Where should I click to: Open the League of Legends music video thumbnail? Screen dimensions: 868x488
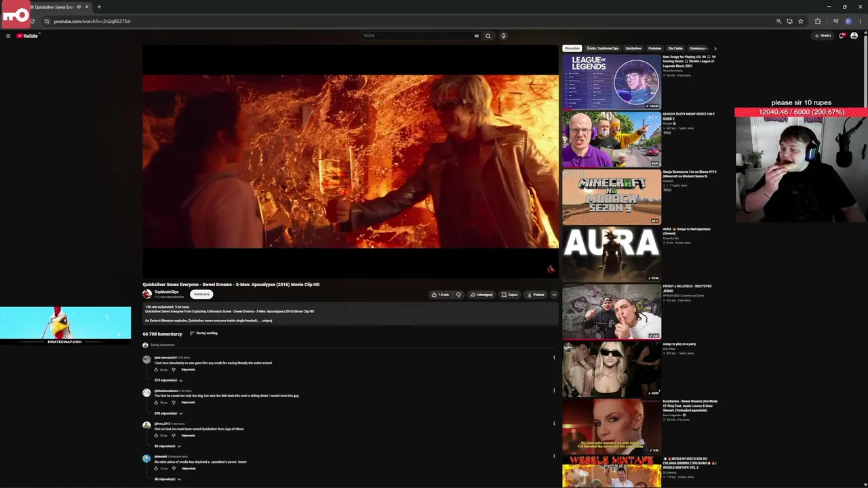pyautogui.click(x=612, y=82)
